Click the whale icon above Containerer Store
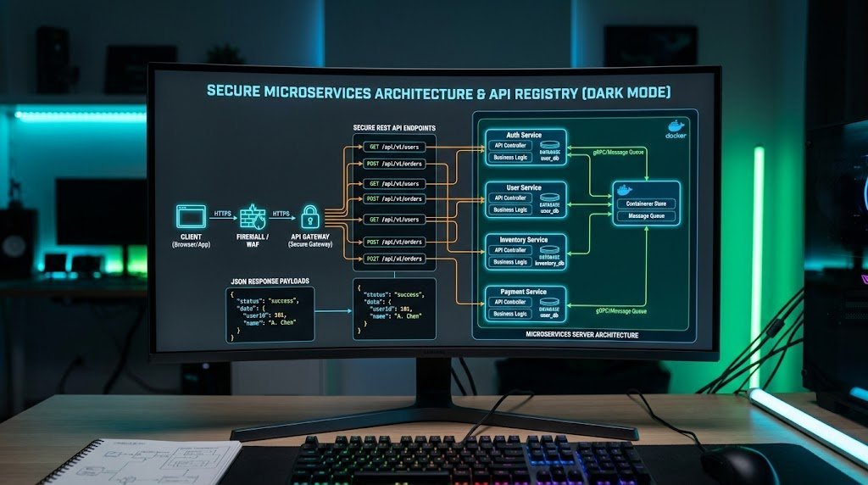 tap(625, 191)
